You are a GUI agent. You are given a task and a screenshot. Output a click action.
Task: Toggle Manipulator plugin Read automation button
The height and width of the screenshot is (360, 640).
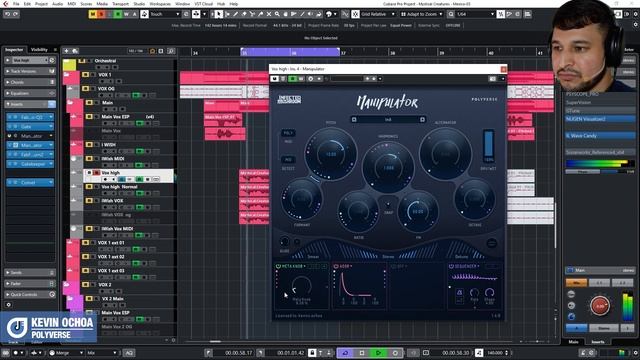292,79
